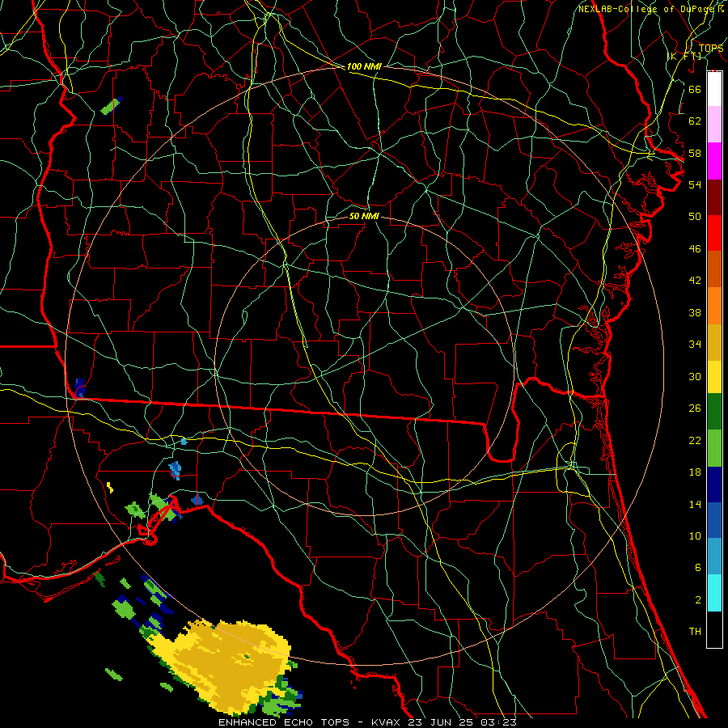Click the legend value "30"

point(695,376)
